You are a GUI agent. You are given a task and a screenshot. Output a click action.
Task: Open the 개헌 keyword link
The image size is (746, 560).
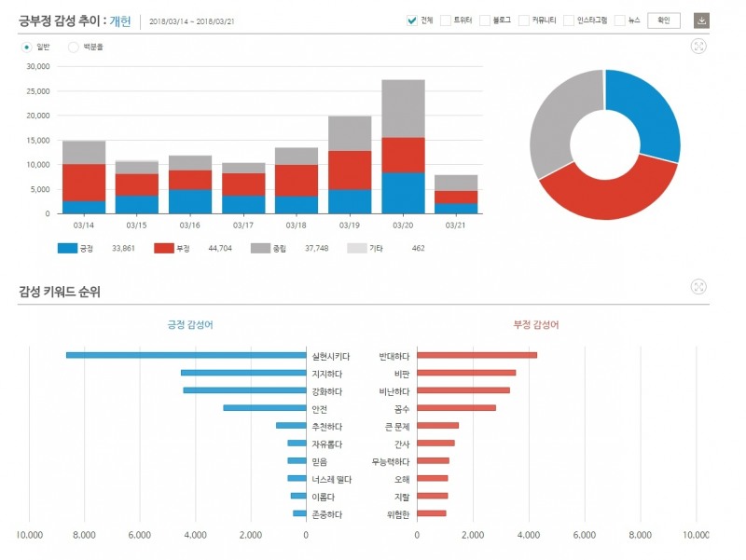(120, 21)
